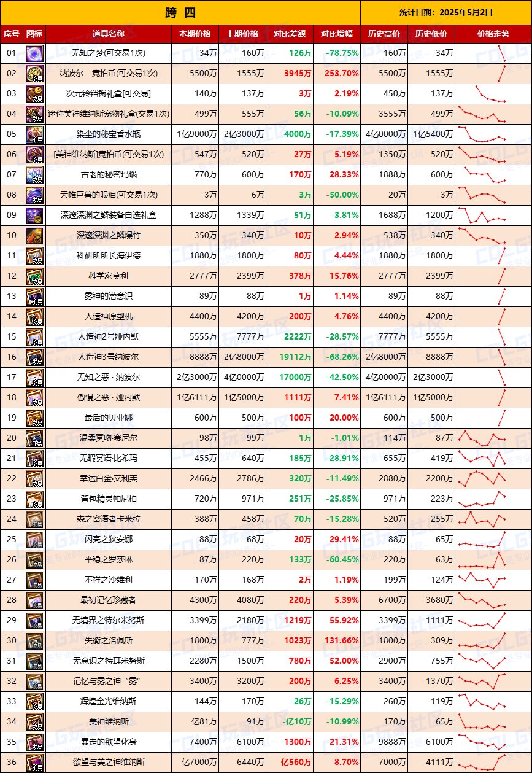Image resolution: width=532 pixels, height=773 pixels.
Task: Click the 迷你美神维纳斯宠物礼盒 icon
Action: point(34,114)
